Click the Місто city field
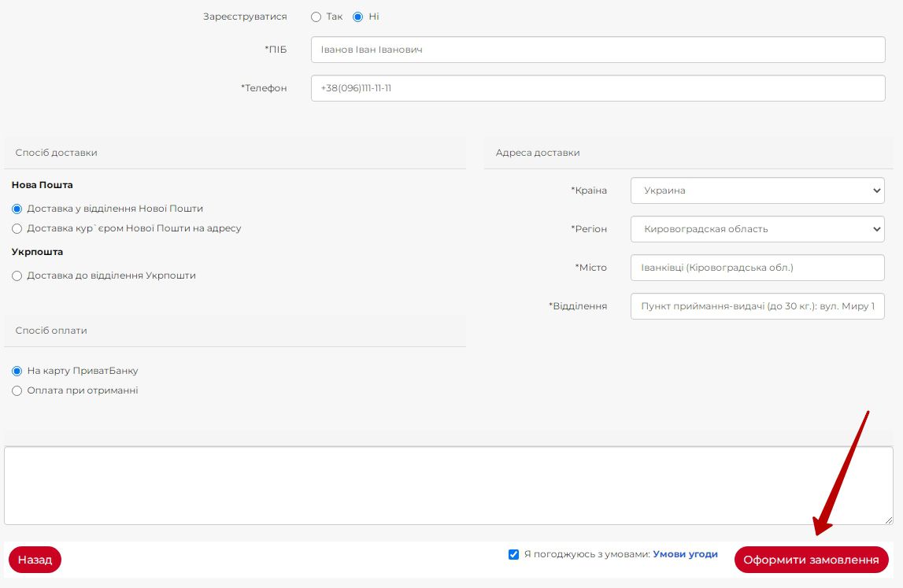Viewport: 903px width, 588px height. tap(757, 268)
